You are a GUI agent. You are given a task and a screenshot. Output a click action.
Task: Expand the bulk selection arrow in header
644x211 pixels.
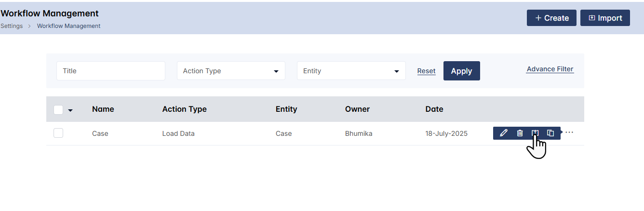[x=70, y=110]
